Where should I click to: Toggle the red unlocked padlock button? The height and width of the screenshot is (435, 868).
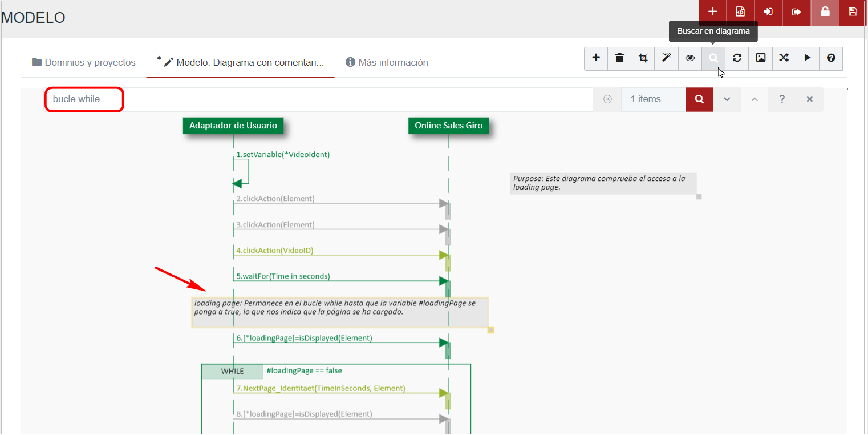[825, 12]
